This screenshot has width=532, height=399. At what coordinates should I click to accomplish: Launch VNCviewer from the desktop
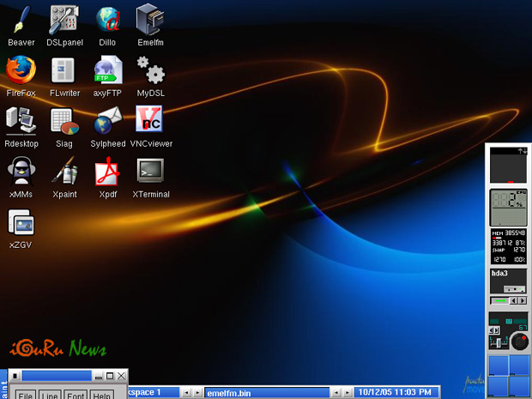pyautogui.click(x=150, y=121)
